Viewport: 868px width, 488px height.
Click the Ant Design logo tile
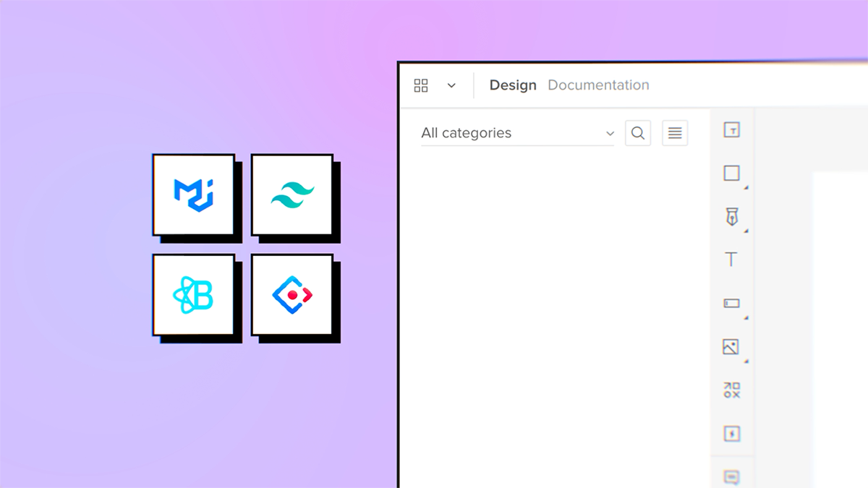292,294
